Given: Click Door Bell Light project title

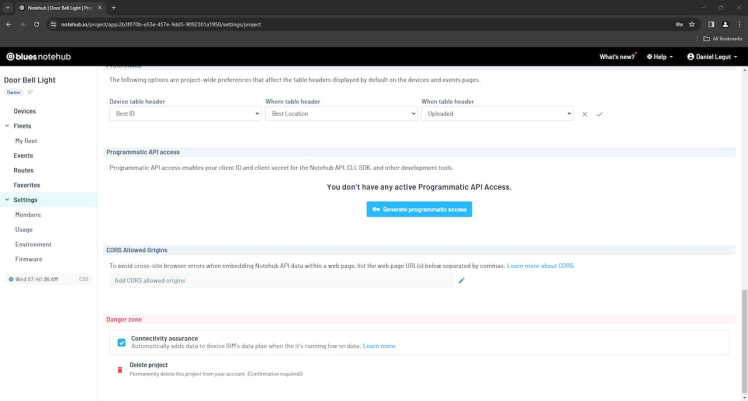Looking at the screenshot, I should tap(30, 80).
